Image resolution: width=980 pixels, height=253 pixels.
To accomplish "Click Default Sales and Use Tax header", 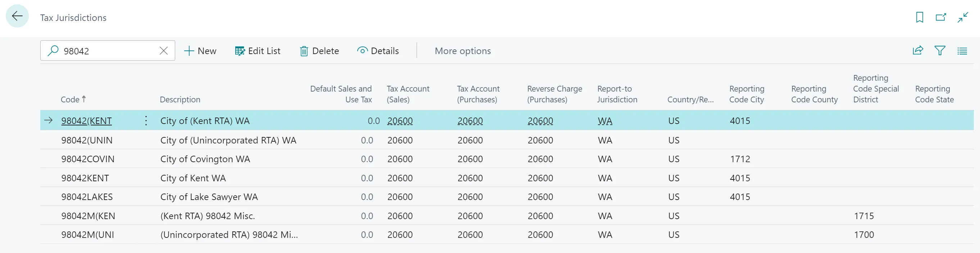I will coord(341,94).
